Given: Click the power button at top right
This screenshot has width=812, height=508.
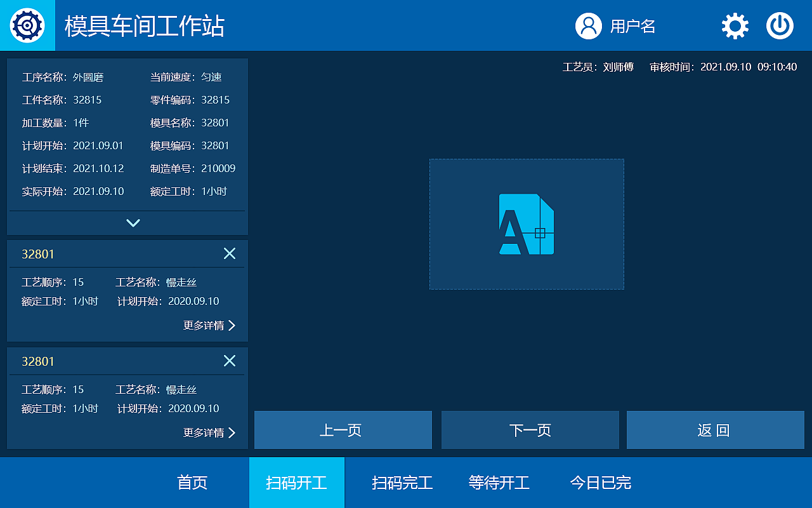Looking at the screenshot, I should pyautogui.click(x=780, y=26).
